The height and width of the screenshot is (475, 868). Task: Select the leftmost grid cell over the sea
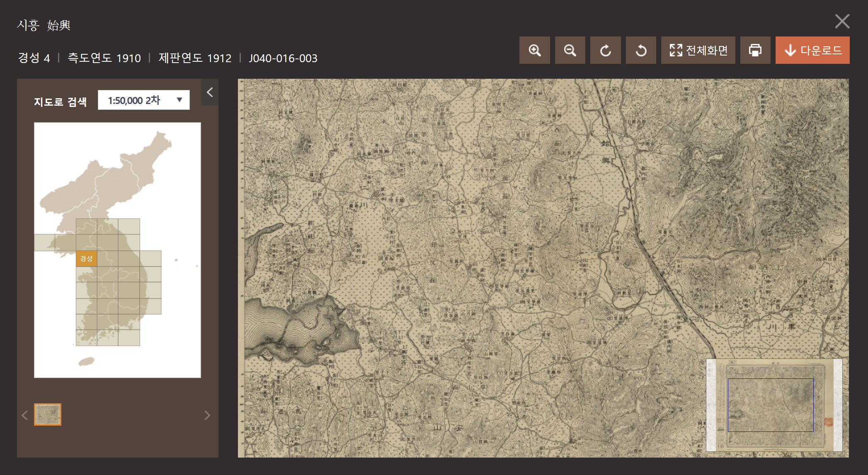(x=44, y=242)
